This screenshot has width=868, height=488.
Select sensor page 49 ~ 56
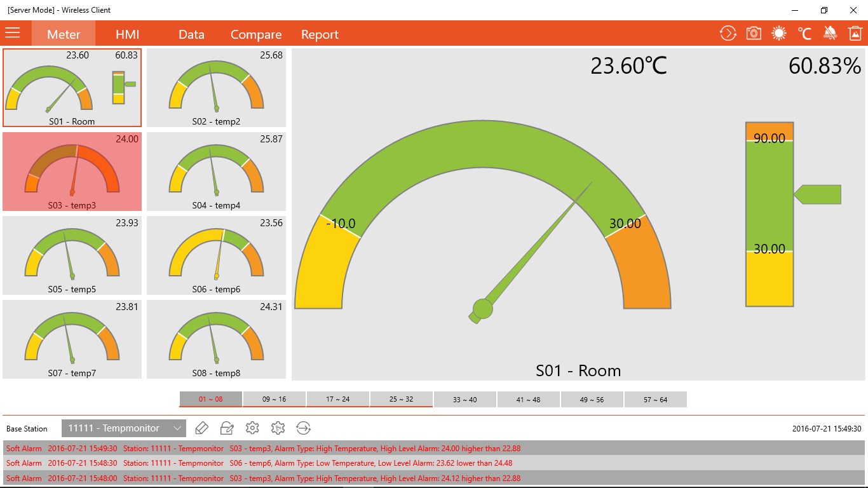tap(592, 399)
